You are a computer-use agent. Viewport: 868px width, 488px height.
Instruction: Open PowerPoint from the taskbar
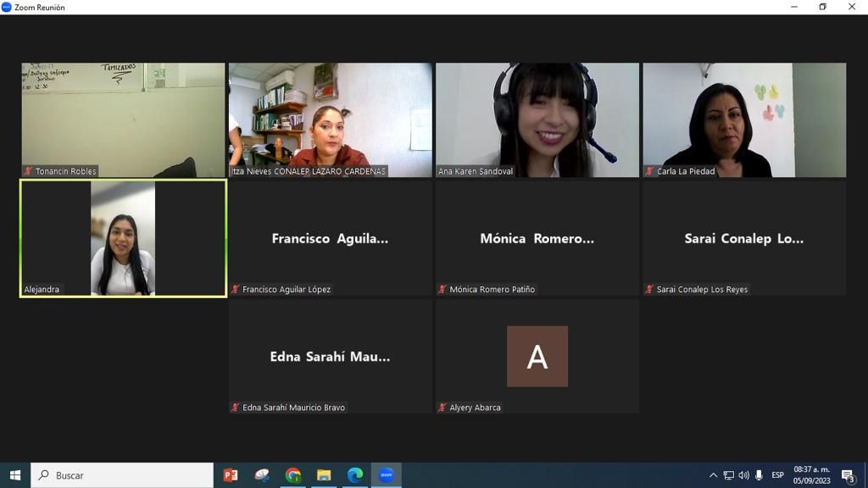(231, 475)
